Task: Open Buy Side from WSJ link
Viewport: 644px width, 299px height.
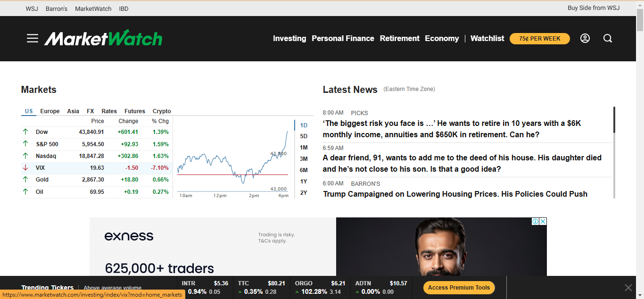Action: click(x=594, y=8)
